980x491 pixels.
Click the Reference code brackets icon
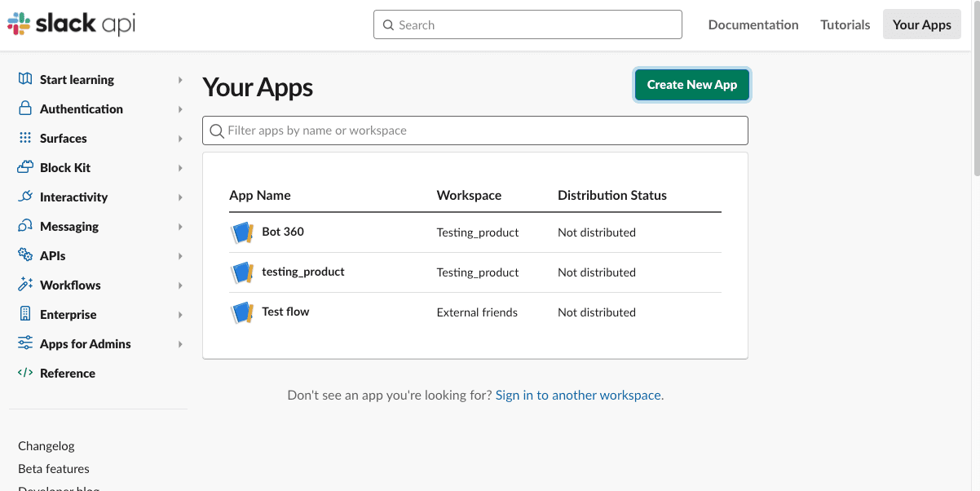pos(25,373)
